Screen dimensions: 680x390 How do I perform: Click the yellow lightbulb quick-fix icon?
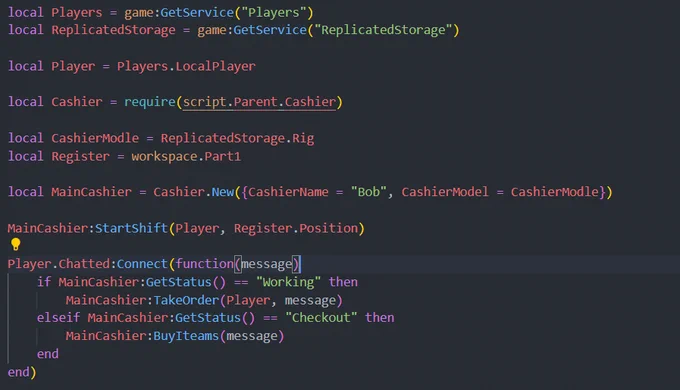16,245
